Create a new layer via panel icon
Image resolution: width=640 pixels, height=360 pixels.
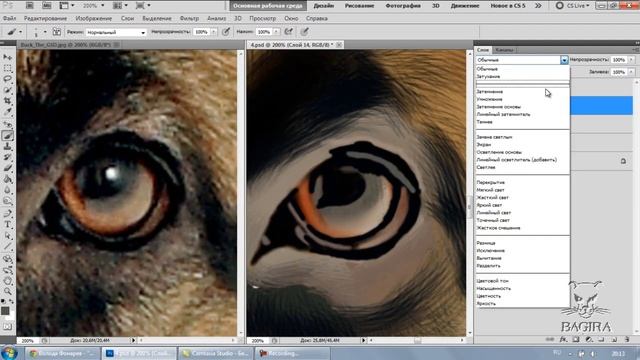pos(614,340)
